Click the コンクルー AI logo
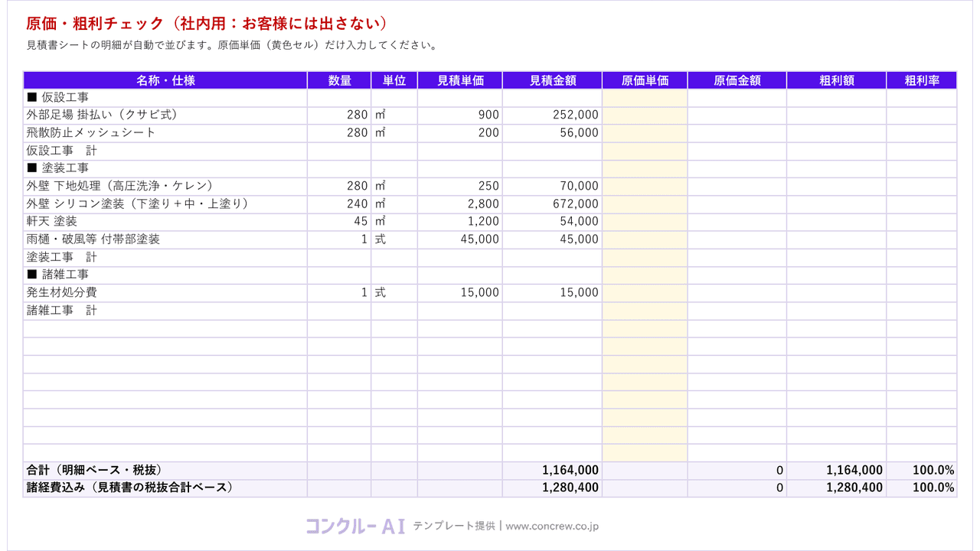 coord(355,526)
